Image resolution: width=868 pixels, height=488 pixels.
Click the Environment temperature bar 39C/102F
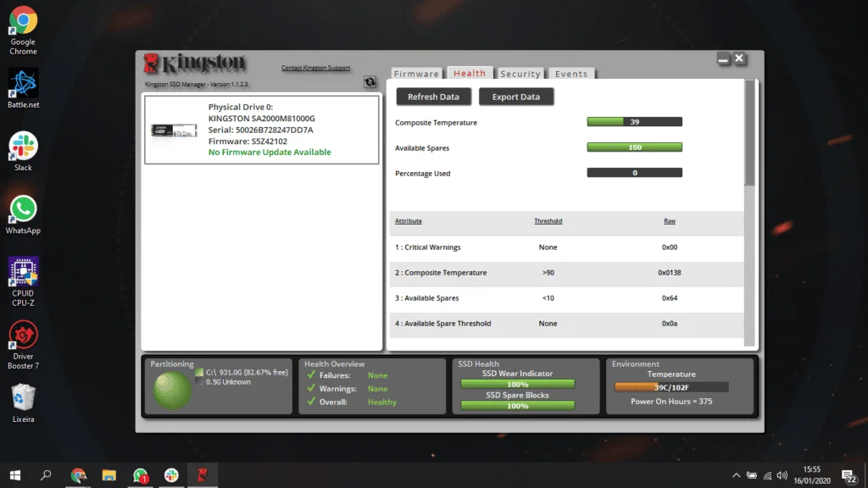671,387
